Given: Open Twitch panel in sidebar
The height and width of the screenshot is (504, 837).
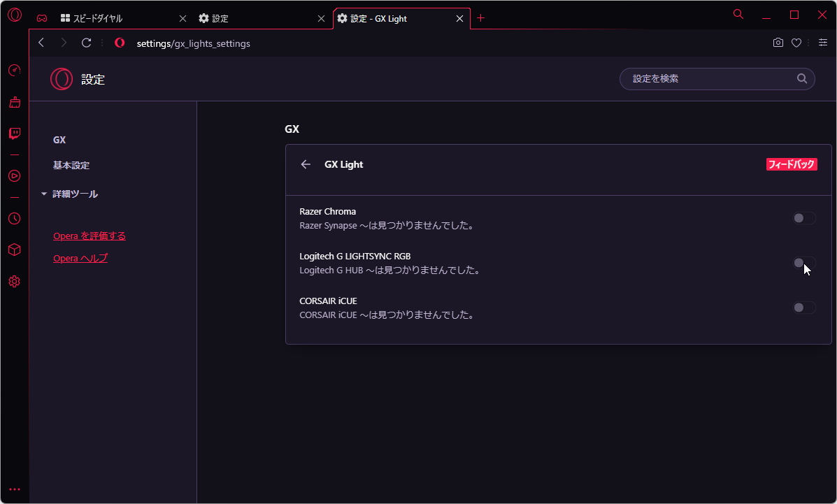Looking at the screenshot, I should (x=15, y=134).
